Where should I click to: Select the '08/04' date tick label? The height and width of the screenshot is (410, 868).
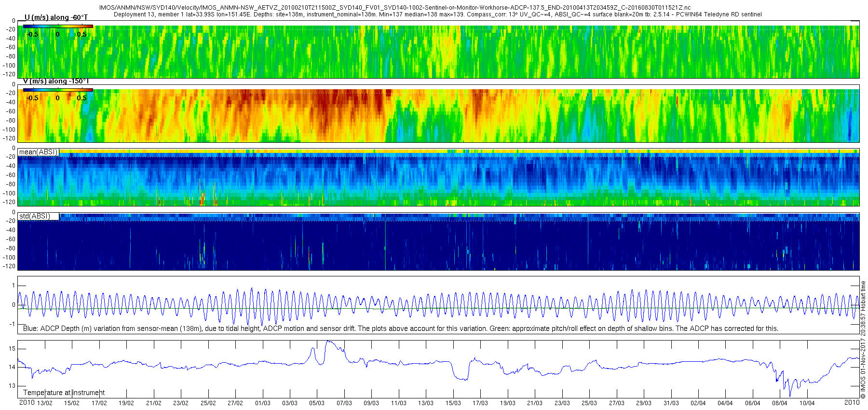coord(780,403)
